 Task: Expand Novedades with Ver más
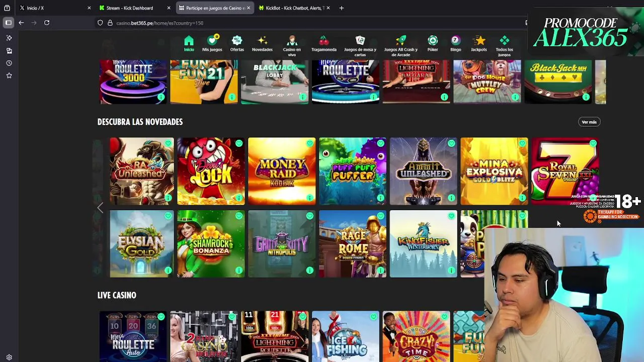coord(589,122)
